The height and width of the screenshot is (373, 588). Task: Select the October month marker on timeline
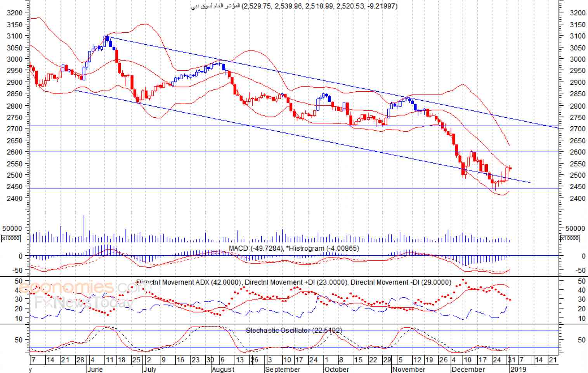tap(336, 369)
